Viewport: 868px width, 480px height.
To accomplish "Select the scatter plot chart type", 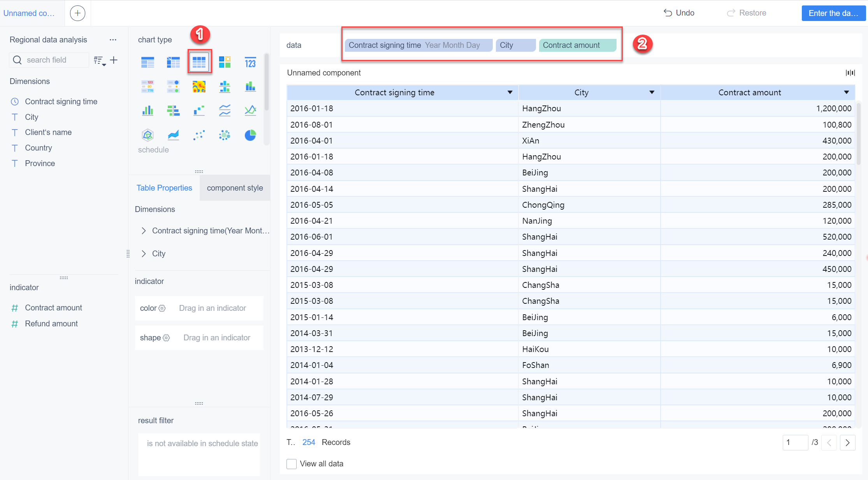I will (x=199, y=135).
